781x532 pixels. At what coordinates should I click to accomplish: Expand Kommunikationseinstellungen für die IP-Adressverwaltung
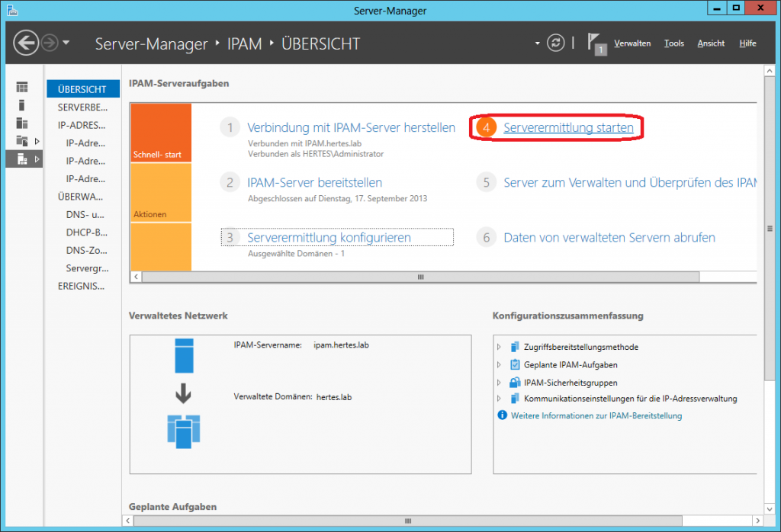(500, 399)
